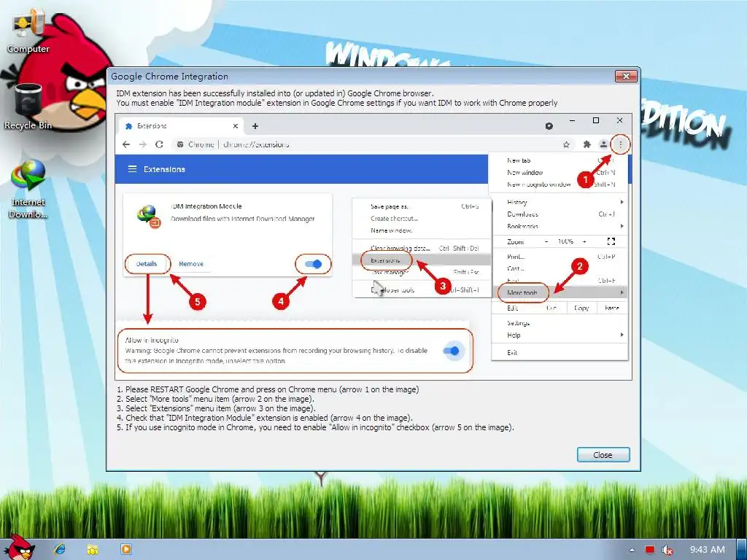Image resolution: width=747 pixels, height=560 pixels.
Task: Click step 3 "Select Extensions menu item" text
Action: click(x=216, y=408)
